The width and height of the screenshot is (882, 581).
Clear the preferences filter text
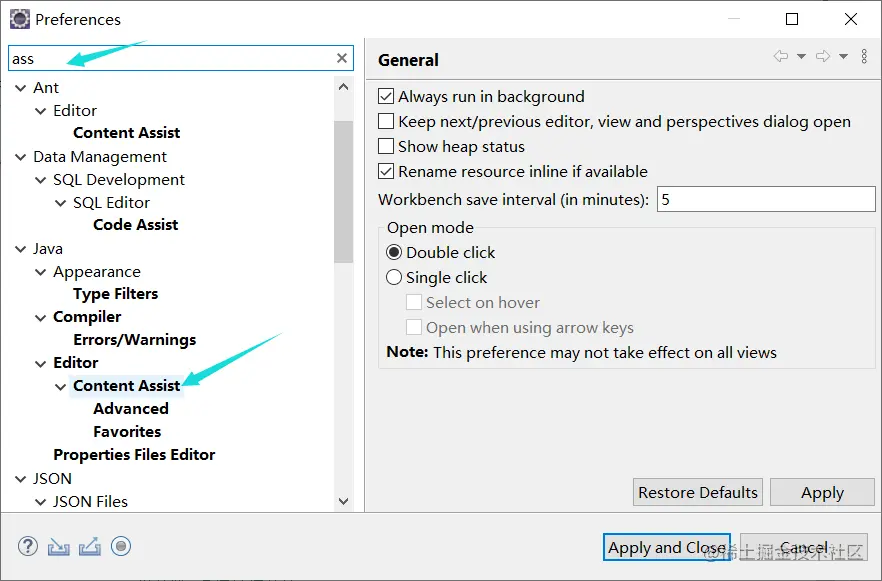click(341, 58)
